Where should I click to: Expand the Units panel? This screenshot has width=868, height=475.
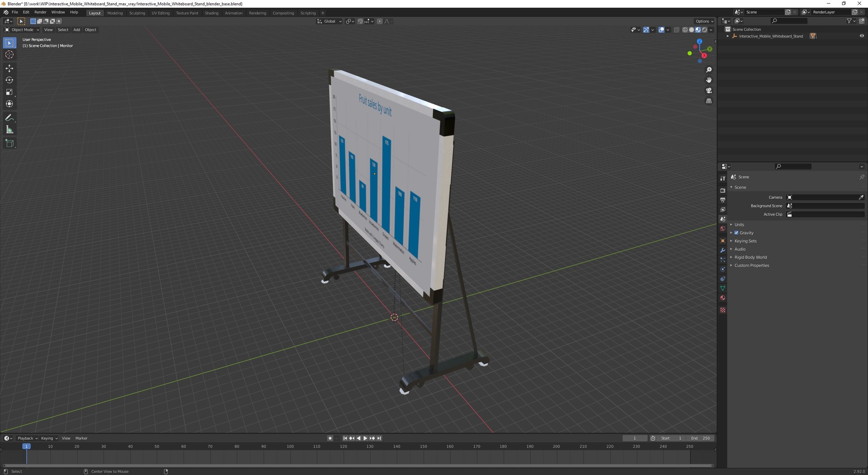coord(739,225)
